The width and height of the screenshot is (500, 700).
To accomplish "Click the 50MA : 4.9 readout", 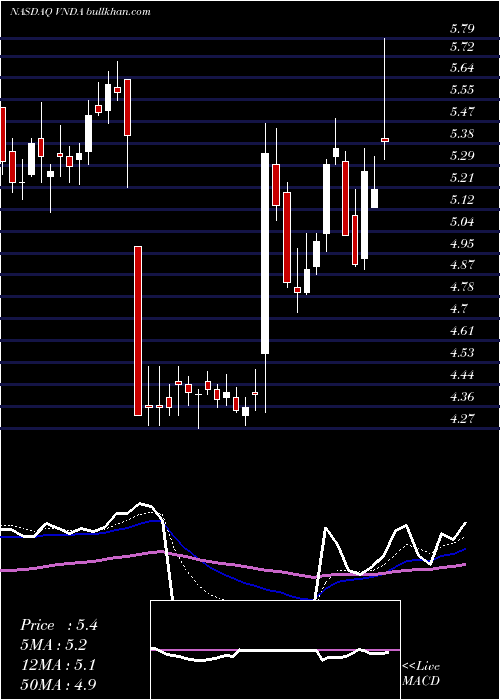I will point(58,684).
